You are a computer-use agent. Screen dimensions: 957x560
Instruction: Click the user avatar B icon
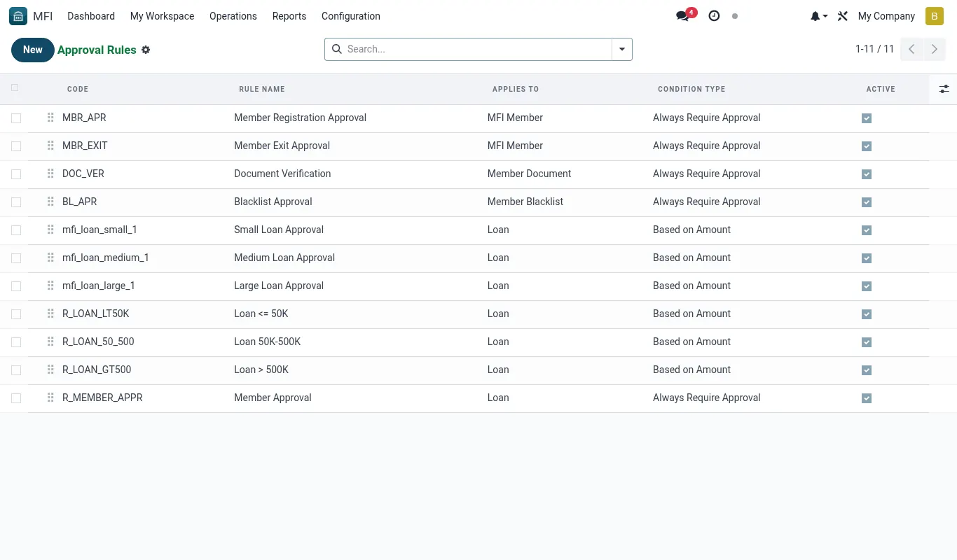935,16
